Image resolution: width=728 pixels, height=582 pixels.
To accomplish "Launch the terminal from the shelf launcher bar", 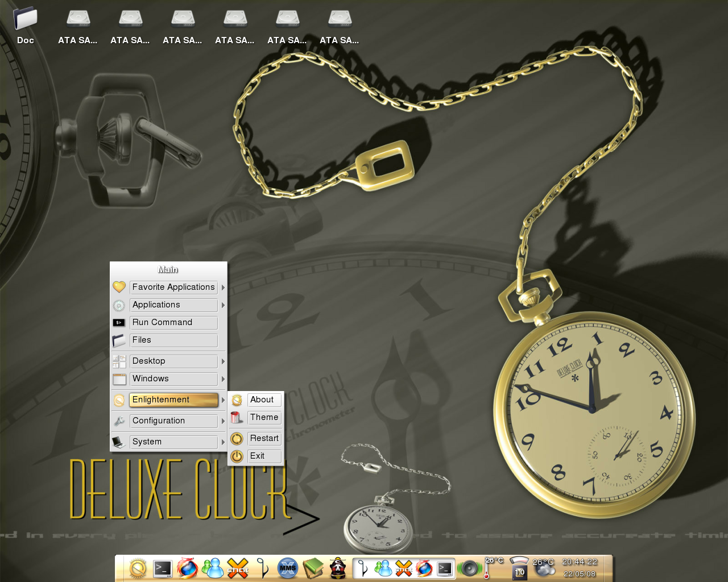I will (163, 568).
